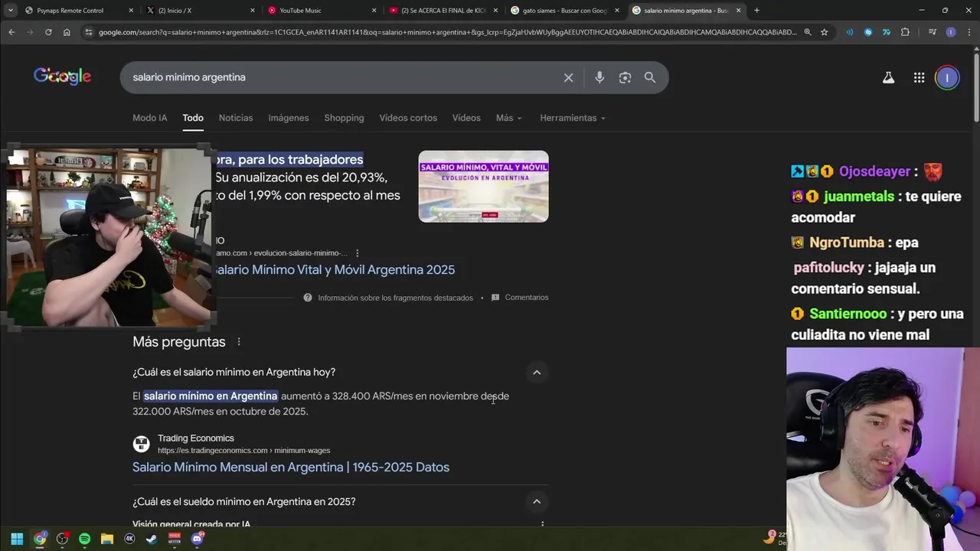
Task: Open the Windows Start button
Action: point(17,539)
